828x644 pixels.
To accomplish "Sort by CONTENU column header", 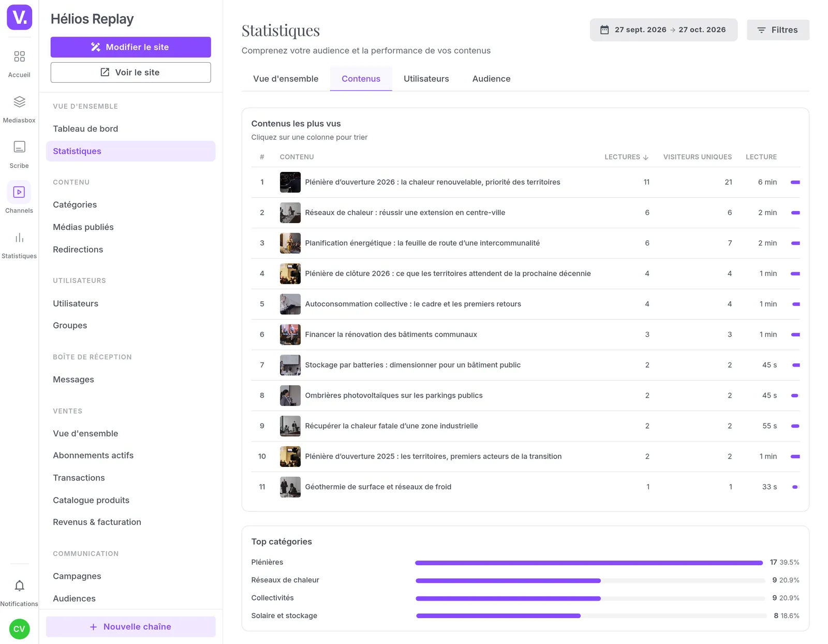I will pos(297,157).
